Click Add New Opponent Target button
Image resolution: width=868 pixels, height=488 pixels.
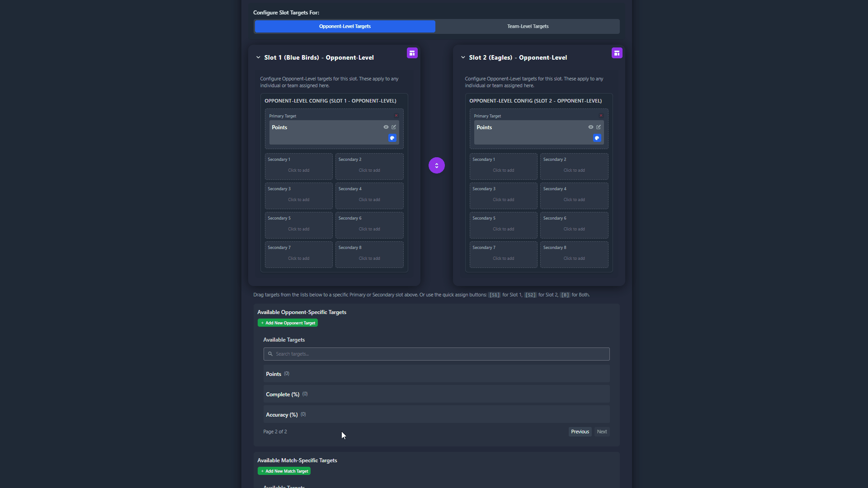[x=288, y=323]
